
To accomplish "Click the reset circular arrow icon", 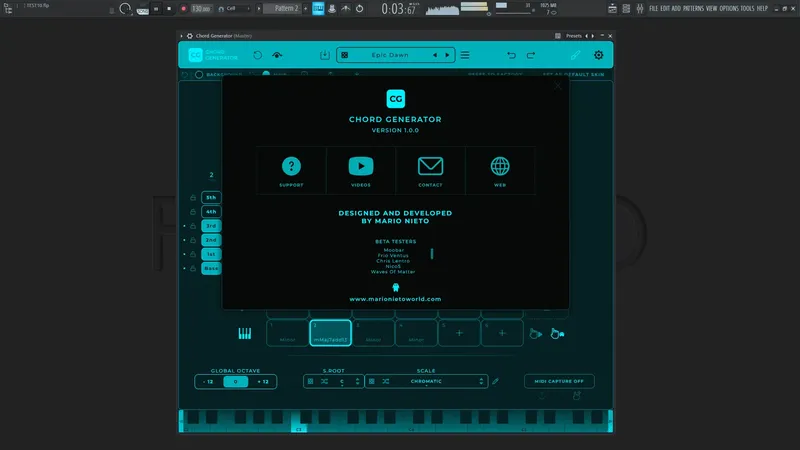I will point(258,55).
